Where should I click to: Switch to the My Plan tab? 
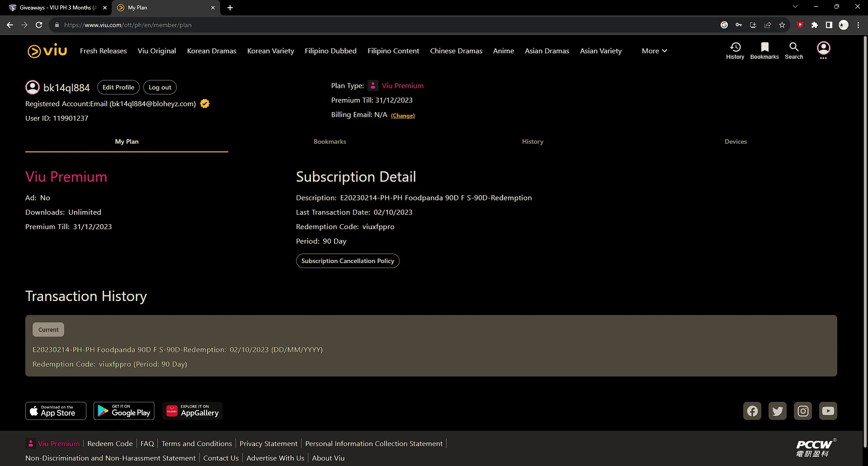127,141
